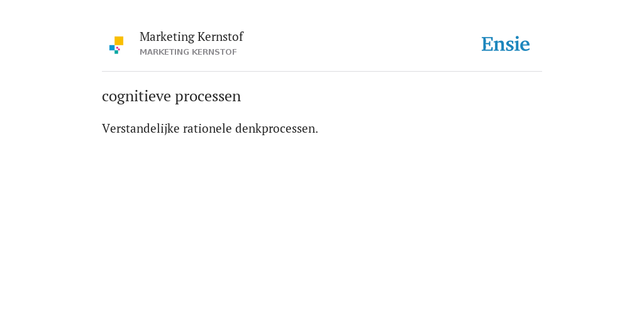
Task: Click the word denkprocessen in the definition
Action: 277,129
